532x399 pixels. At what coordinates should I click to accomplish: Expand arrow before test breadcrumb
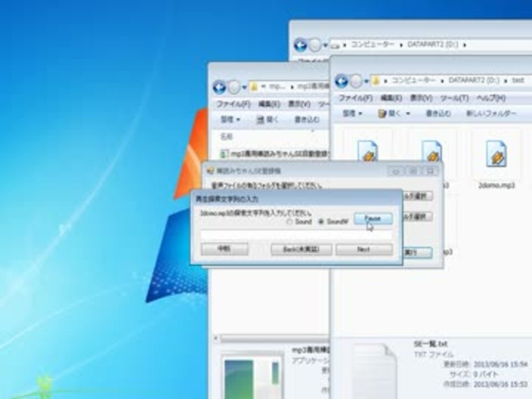pos(505,81)
